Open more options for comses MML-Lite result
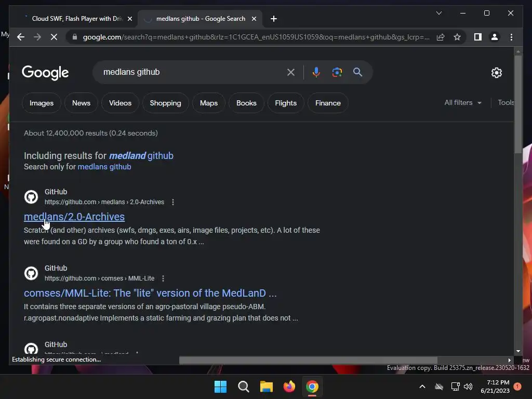 pyautogui.click(x=163, y=278)
